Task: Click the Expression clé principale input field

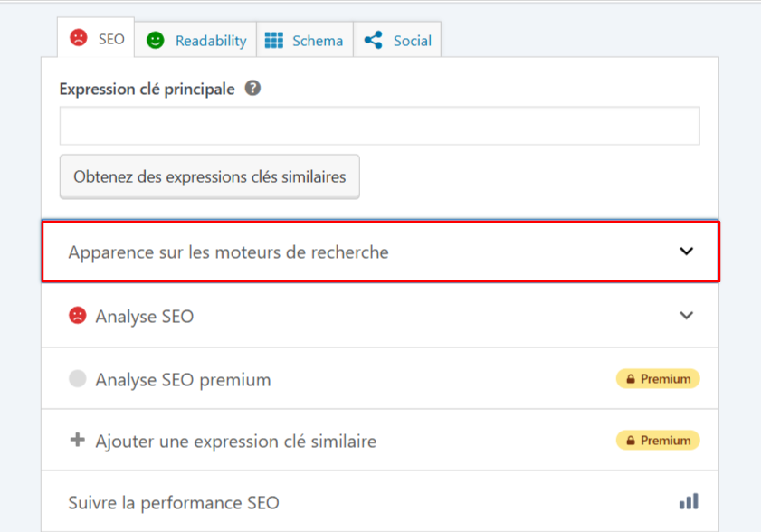Action: [x=380, y=125]
